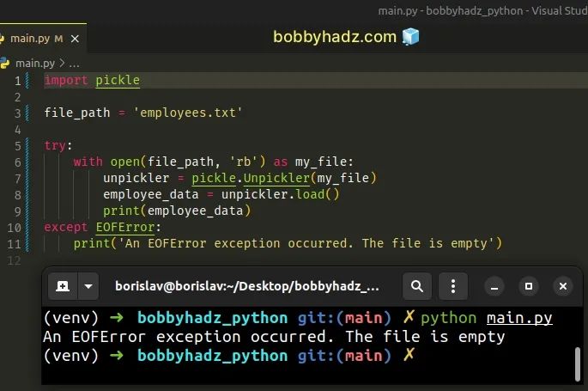This screenshot has width=588, height=391.
Task: Click line number 1 in gutter
Action: [x=17, y=81]
